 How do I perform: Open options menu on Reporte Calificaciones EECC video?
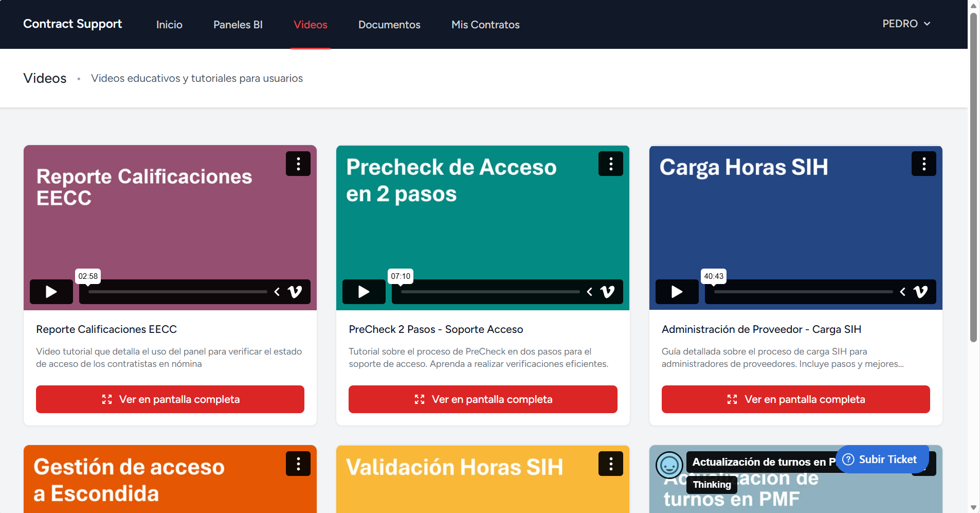(x=298, y=164)
